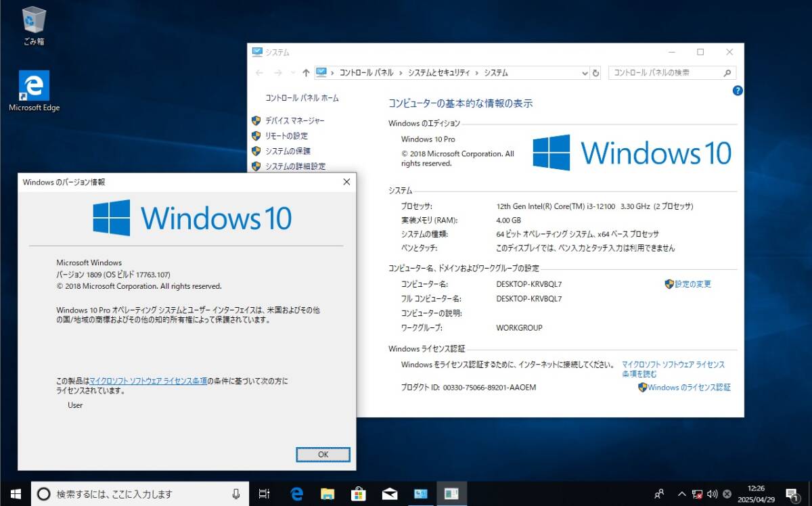Switch to the System control panel taskbar button

click(x=421, y=494)
